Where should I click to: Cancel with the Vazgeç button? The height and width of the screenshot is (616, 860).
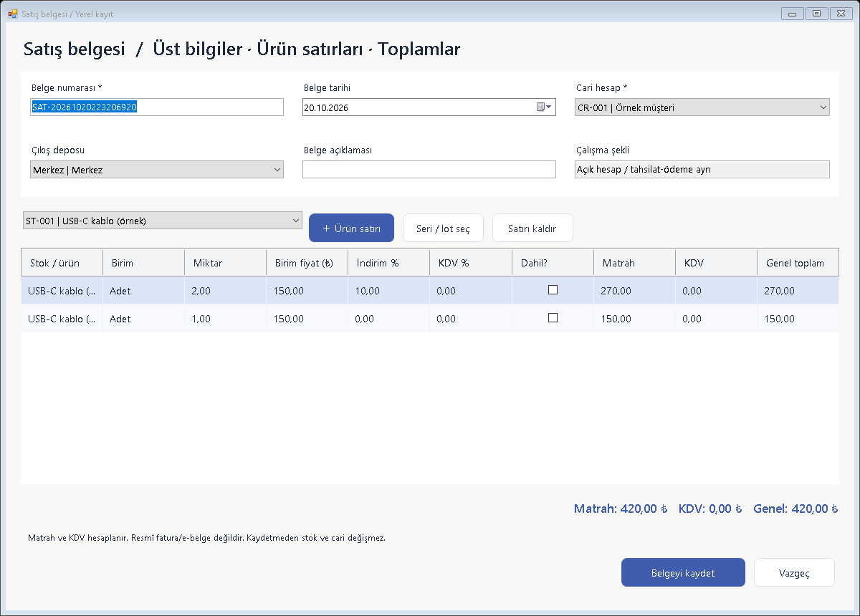coord(794,573)
